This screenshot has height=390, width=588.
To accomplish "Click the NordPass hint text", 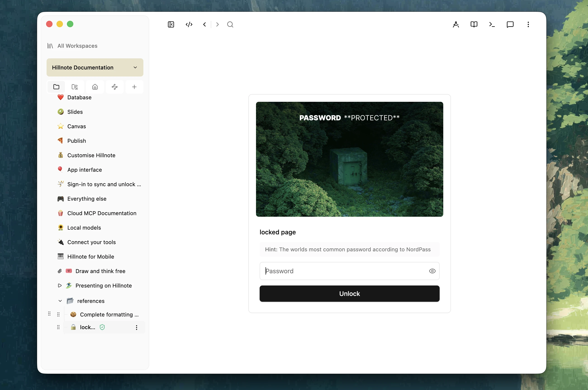I will click(x=348, y=250).
